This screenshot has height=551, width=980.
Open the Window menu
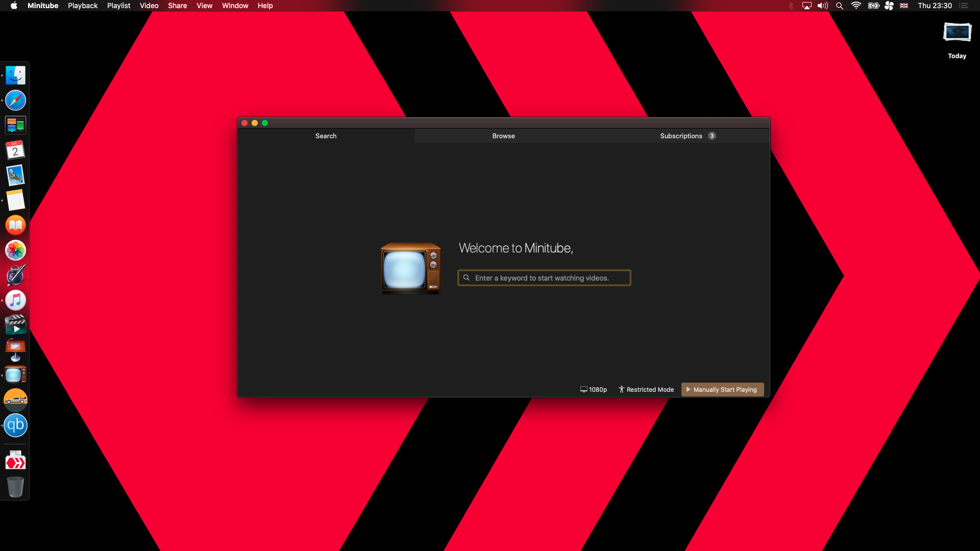pos(235,6)
